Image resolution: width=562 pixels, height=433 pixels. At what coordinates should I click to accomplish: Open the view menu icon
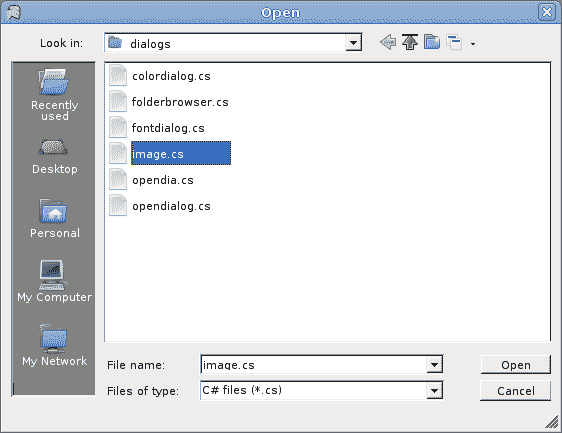pos(454,43)
